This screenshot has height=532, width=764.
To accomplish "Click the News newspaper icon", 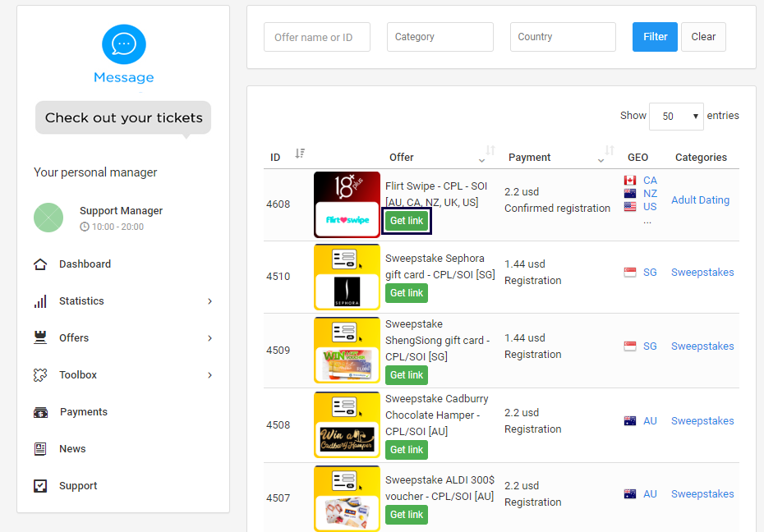I will coord(40,449).
